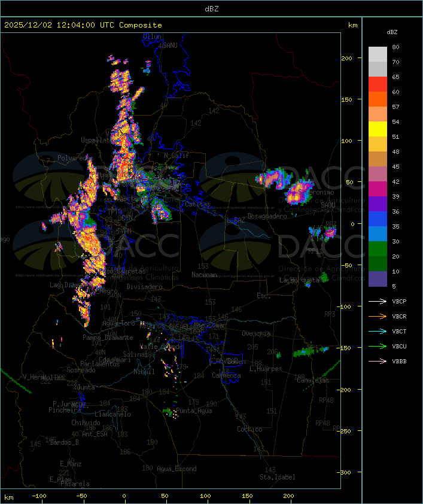Pick the mauve 42-45 dBZ swatch
Viewport: 423px width, 504px height.
coord(378,174)
